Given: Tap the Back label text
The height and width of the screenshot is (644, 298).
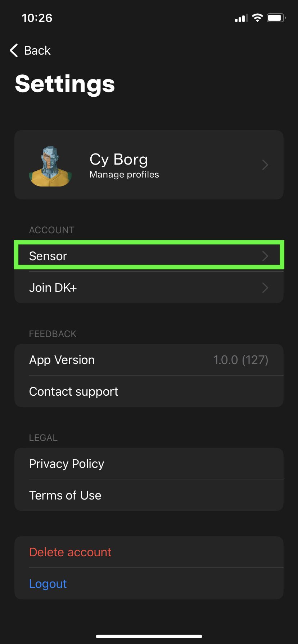Looking at the screenshot, I should click(x=37, y=51).
